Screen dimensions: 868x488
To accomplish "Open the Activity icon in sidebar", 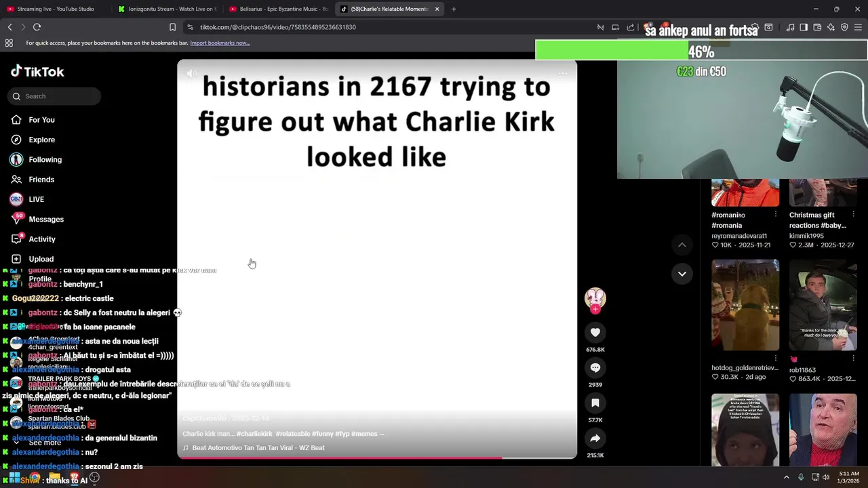I will coord(16,239).
